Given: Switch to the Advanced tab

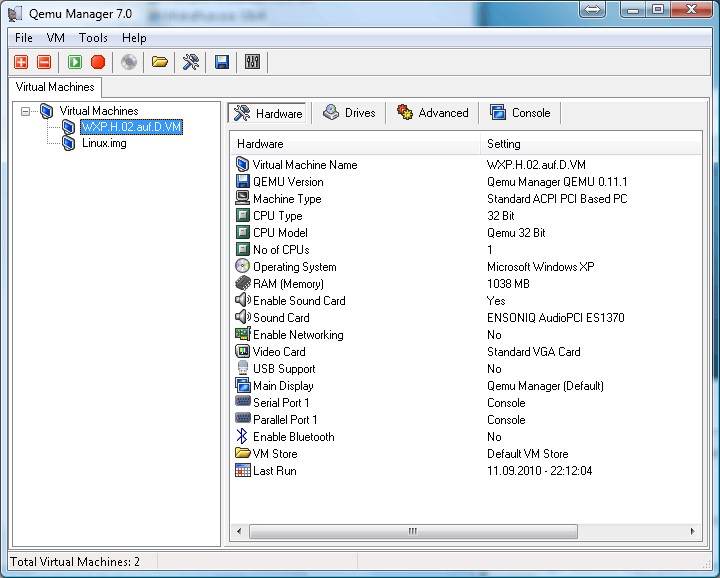Looking at the screenshot, I should pyautogui.click(x=433, y=113).
